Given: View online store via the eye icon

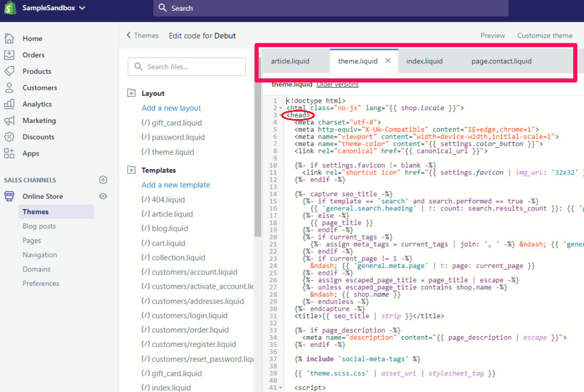Looking at the screenshot, I should (103, 196).
